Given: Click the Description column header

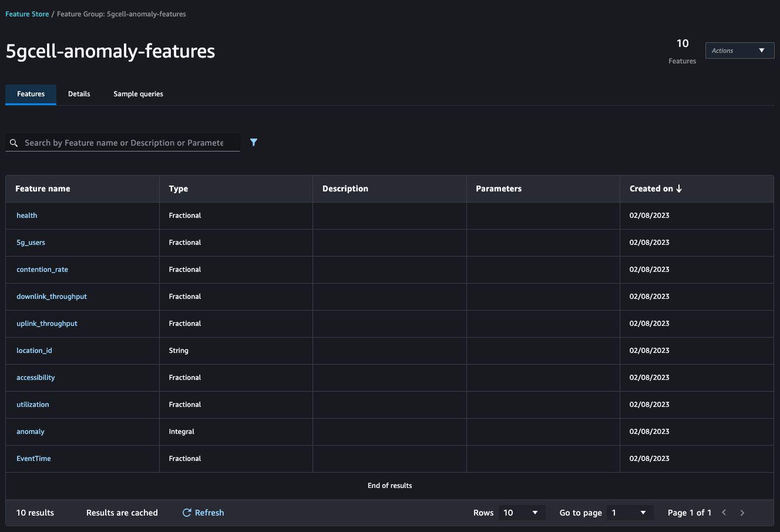Looking at the screenshot, I should click(389, 188).
